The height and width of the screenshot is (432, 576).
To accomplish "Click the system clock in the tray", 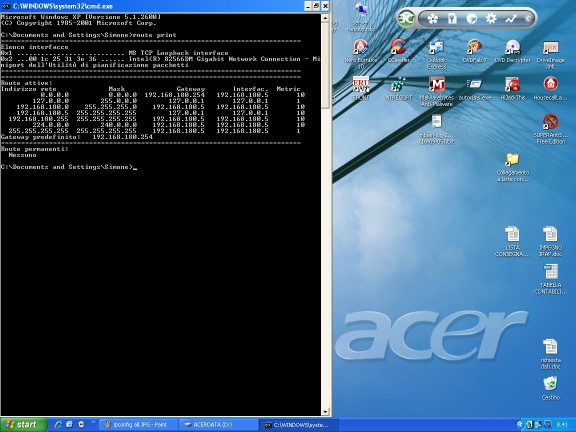I will click(x=562, y=425).
